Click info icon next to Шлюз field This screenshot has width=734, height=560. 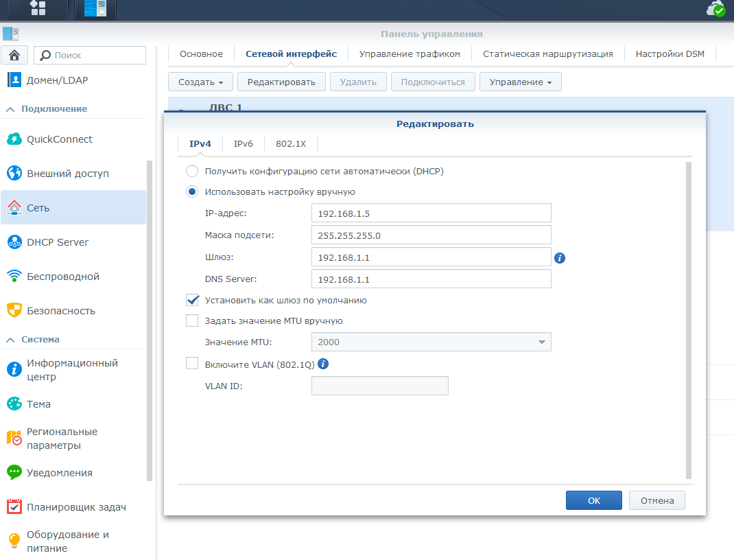(559, 258)
